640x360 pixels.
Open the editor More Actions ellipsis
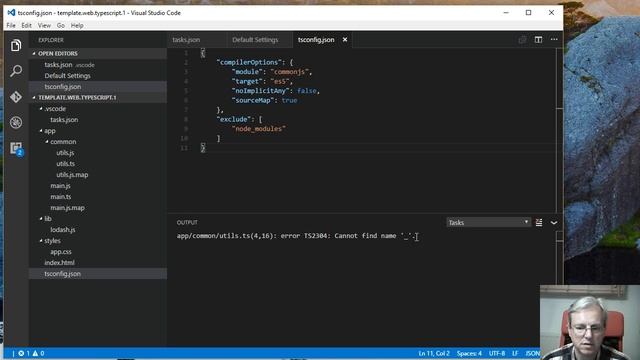click(x=554, y=40)
